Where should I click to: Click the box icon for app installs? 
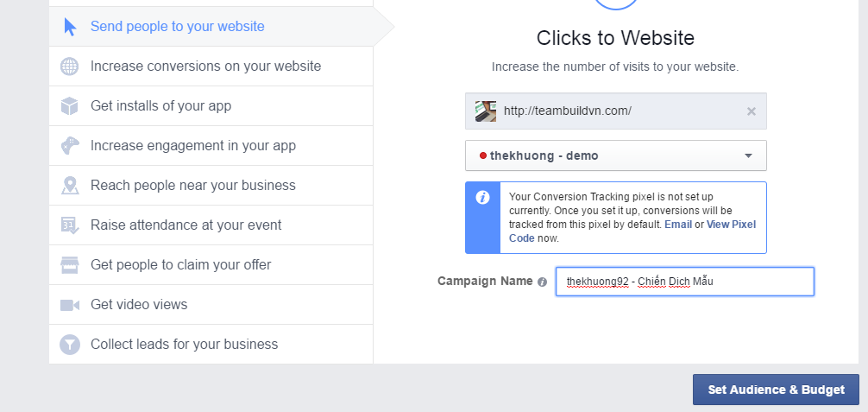(70, 106)
